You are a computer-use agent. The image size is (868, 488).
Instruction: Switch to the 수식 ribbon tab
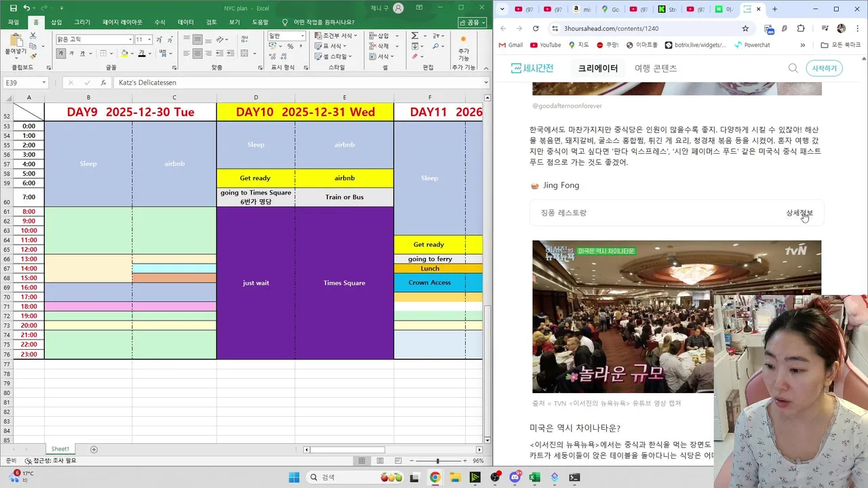coord(160,22)
